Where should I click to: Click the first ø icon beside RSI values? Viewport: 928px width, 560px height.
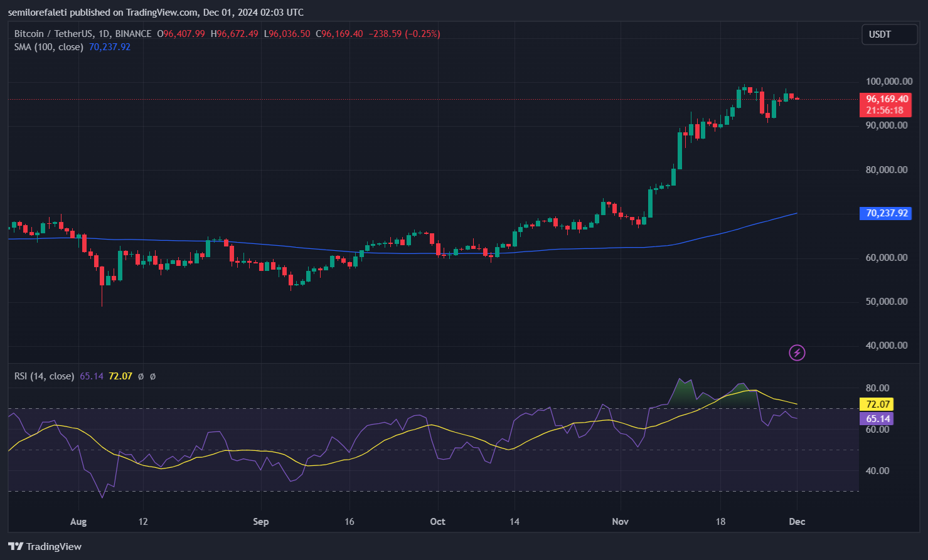point(139,376)
